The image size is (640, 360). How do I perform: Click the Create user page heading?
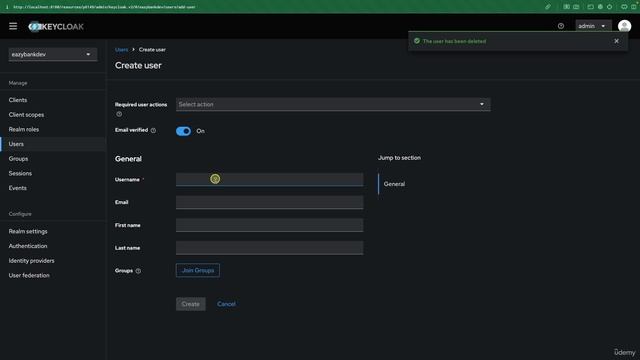138,65
